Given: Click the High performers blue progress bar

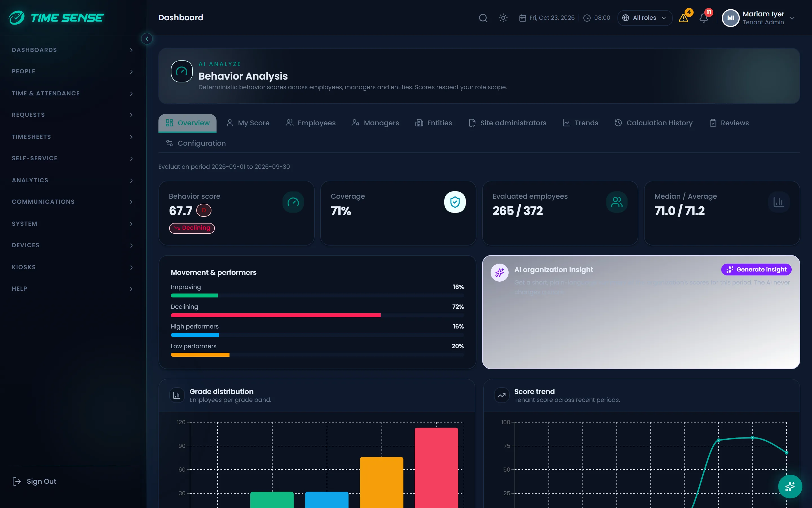Looking at the screenshot, I should point(195,335).
